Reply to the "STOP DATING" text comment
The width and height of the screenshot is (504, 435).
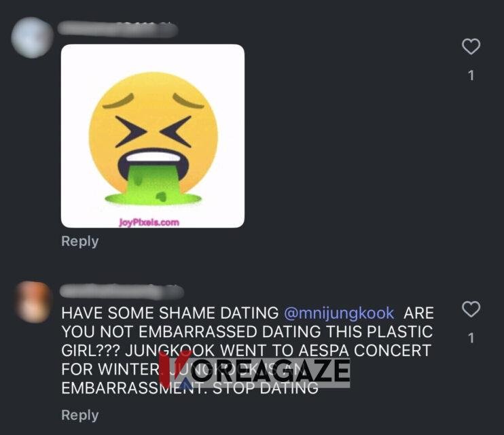(x=79, y=415)
